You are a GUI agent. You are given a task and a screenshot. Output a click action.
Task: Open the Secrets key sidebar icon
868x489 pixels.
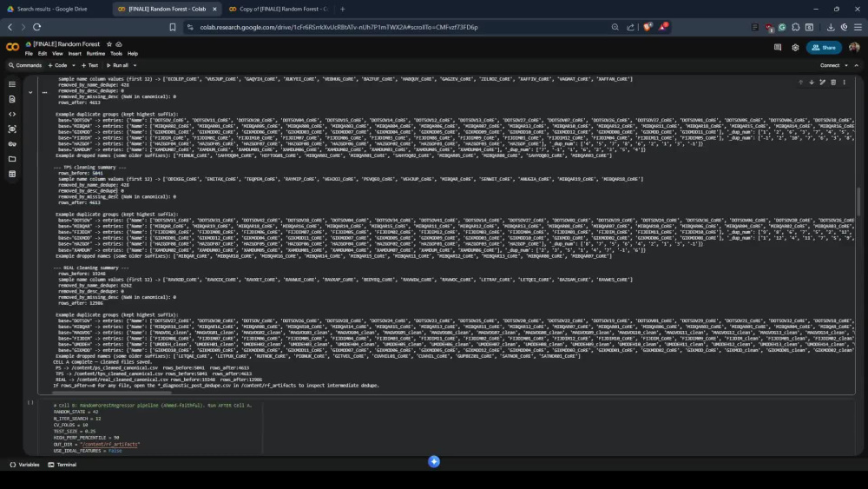pos(12,144)
